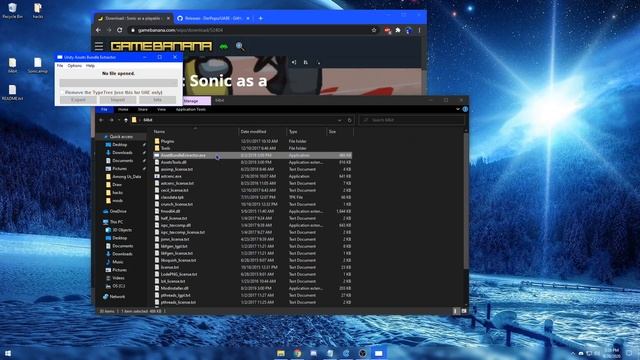The height and width of the screenshot is (360, 640).
Task: Open File Explorer help question icon
Action: pyautogui.click(x=465, y=109)
